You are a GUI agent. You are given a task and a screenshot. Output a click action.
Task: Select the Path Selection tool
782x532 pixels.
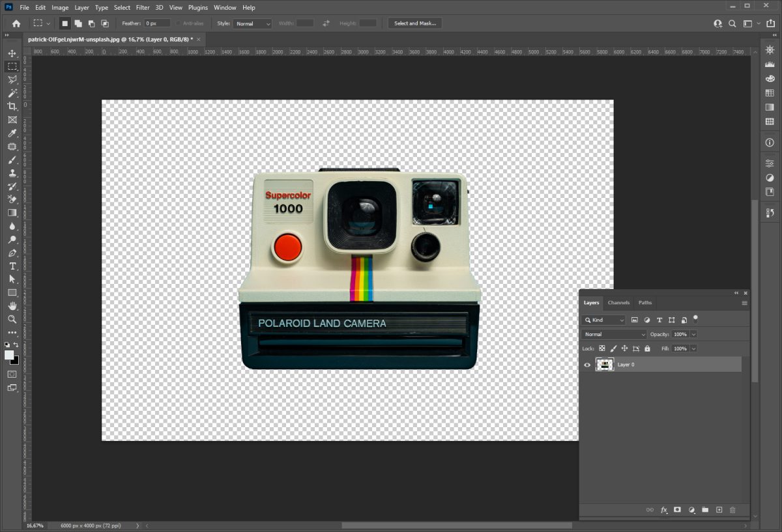pyautogui.click(x=12, y=279)
